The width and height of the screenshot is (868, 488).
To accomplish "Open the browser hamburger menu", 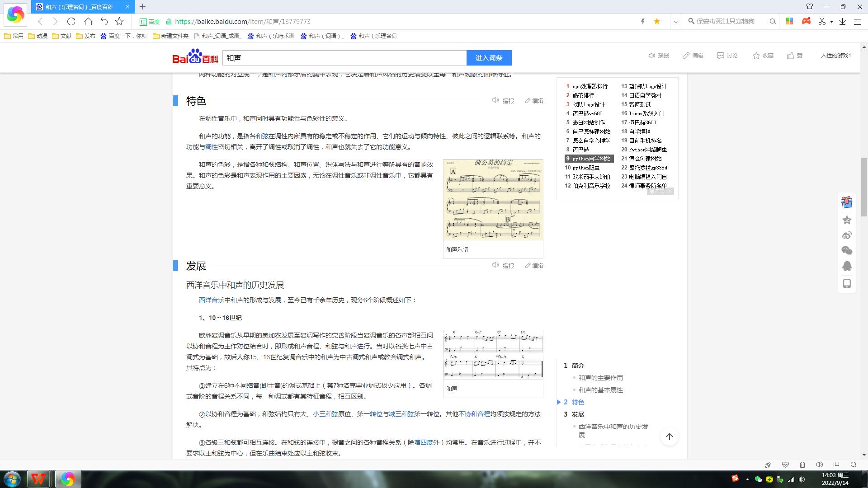I will pos(858,21).
